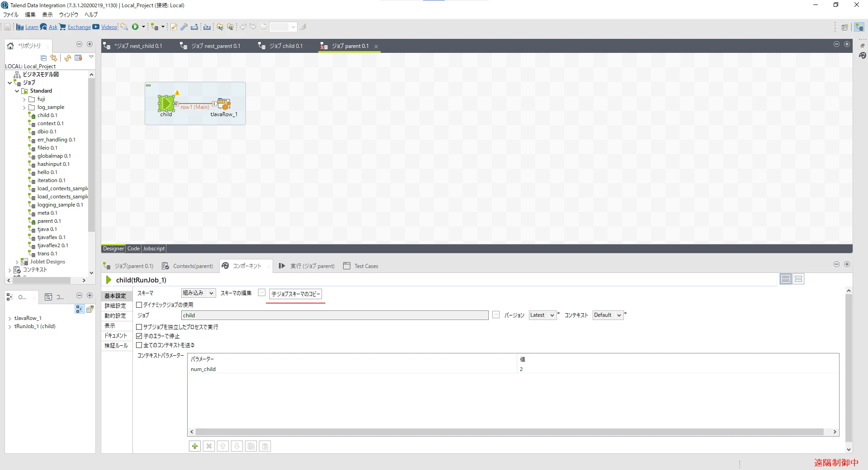Check 全てのコンテキストを送る checkbox
This screenshot has height=470, width=868.
pyautogui.click(x=139, y=345)
